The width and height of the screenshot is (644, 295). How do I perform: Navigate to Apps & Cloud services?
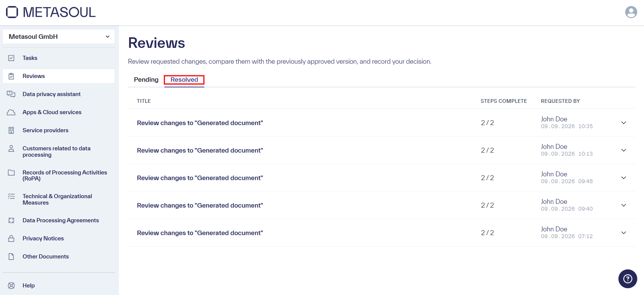59,112
